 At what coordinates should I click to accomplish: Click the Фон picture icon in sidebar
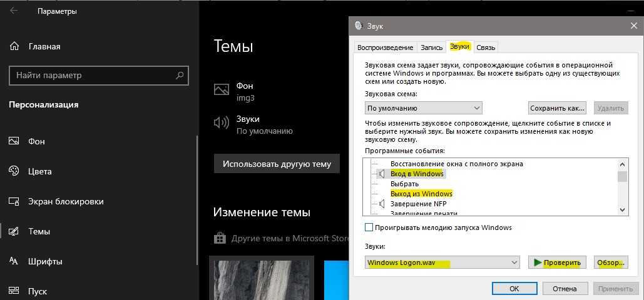[x=14, y=141]
